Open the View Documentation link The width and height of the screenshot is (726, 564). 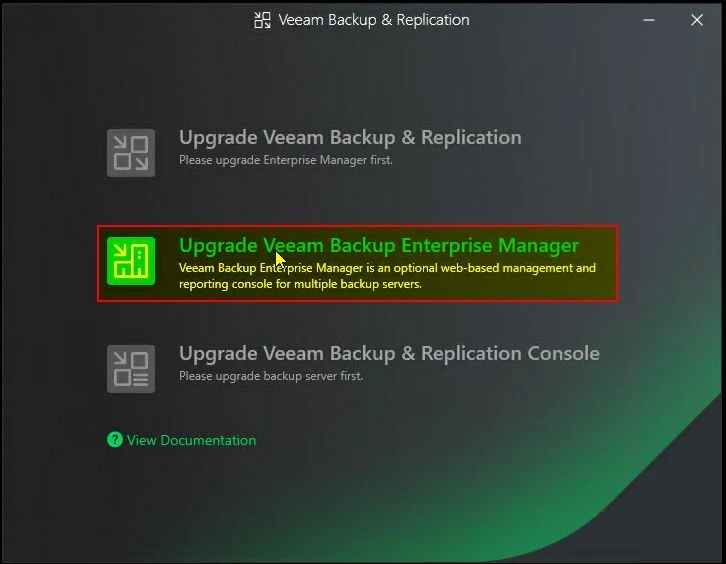coord(191,440)
